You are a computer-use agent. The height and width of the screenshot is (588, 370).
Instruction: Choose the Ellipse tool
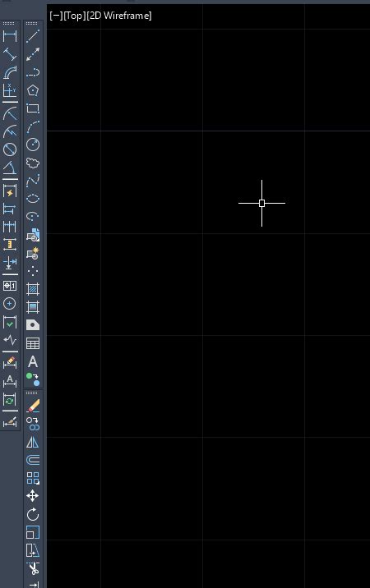point(33,198)
